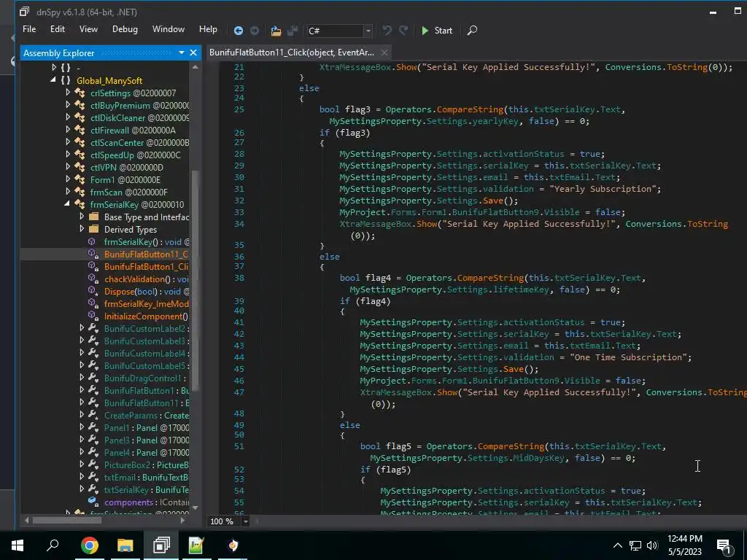The width and height of the screenshot is (747, 560).
Task: Click the Redo toolbar icon
Action: 403,31
